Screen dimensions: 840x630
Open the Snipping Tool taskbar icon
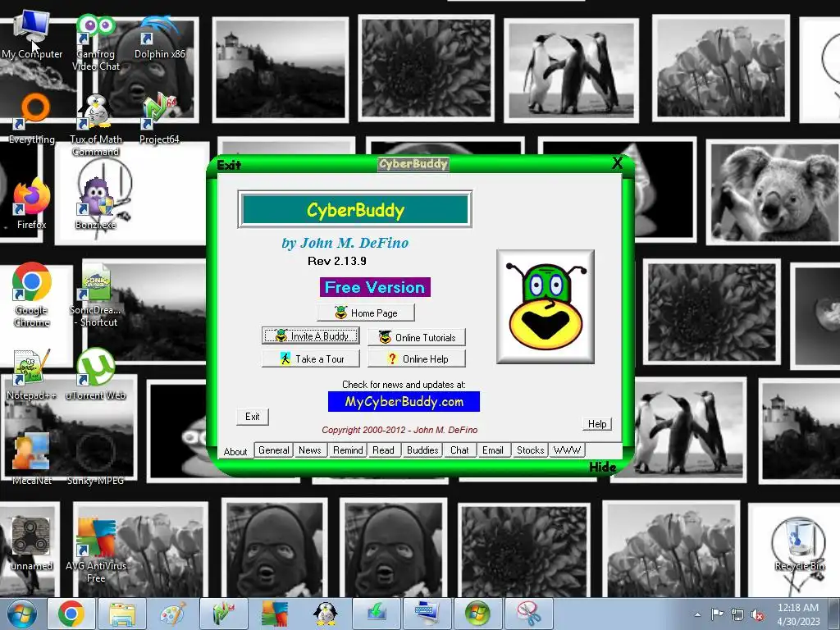[529, 614]
